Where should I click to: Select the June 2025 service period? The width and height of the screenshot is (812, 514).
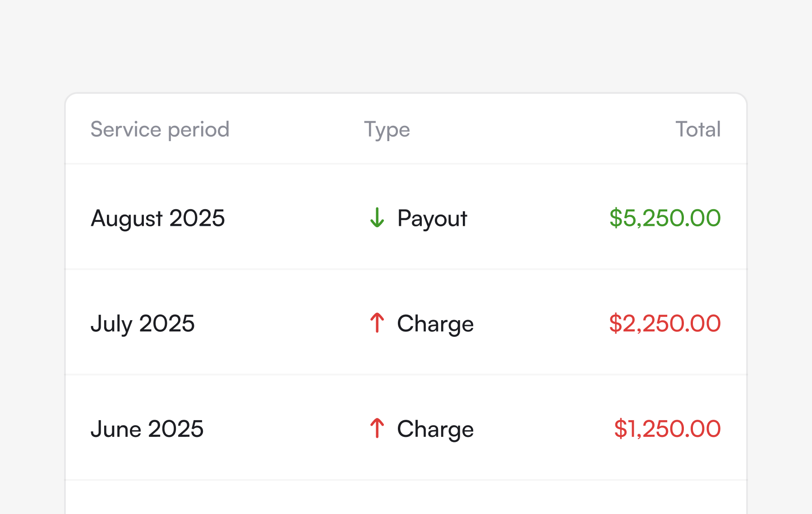147,429
